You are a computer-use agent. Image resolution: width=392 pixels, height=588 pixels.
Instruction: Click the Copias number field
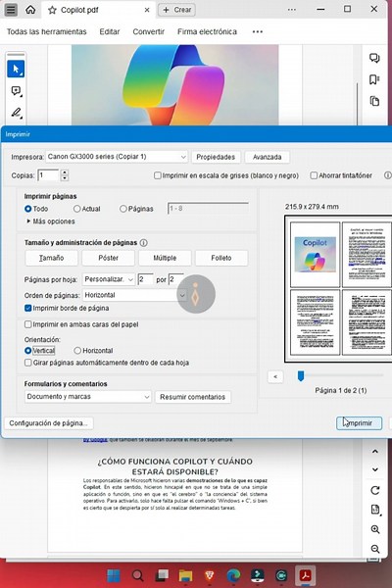[48, 175]
